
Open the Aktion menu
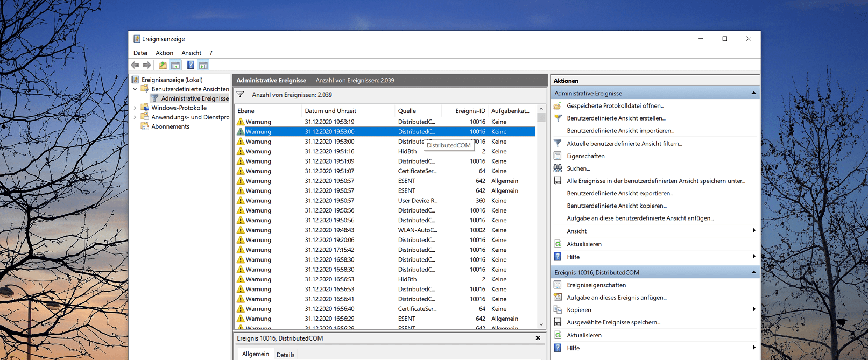tap(165, 53)
